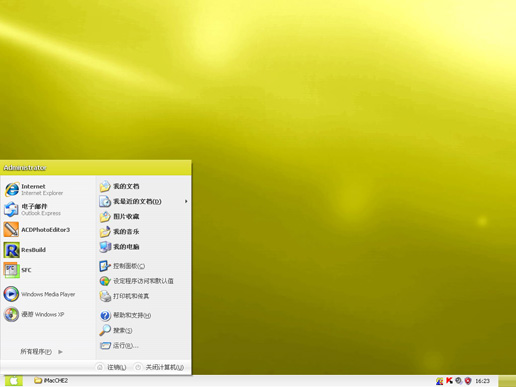Image resolution: width=516 pixels, height=387 pixels.
Task: Expand the 我最近的文档 submenu arrow
Action: [x=186, y=201]
